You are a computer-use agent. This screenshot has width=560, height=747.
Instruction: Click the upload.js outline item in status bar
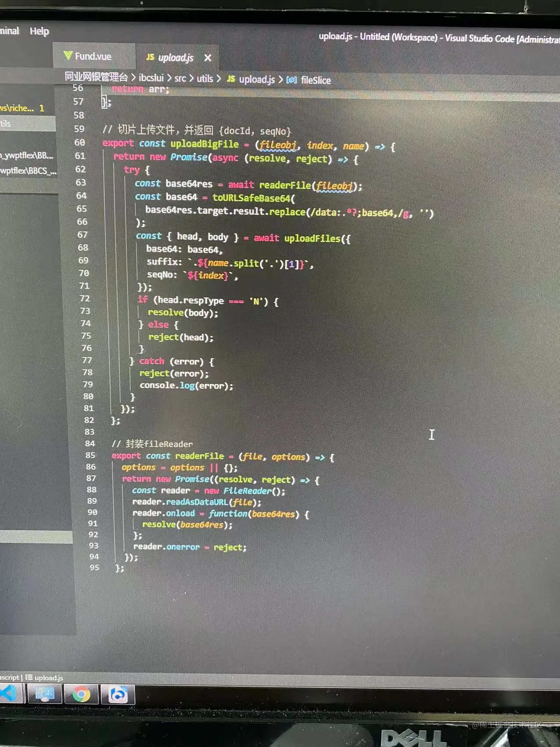click(44, 678)
